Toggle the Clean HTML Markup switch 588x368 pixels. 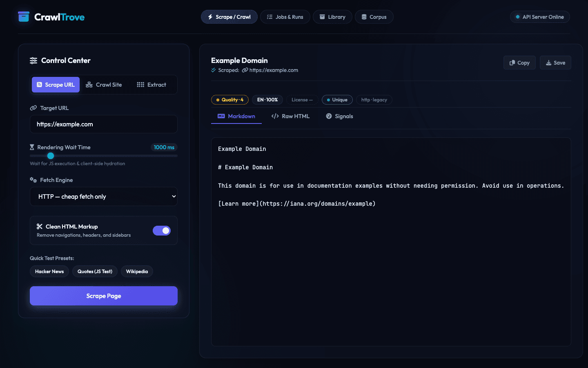pyautogui.click(x=162, y=231)
